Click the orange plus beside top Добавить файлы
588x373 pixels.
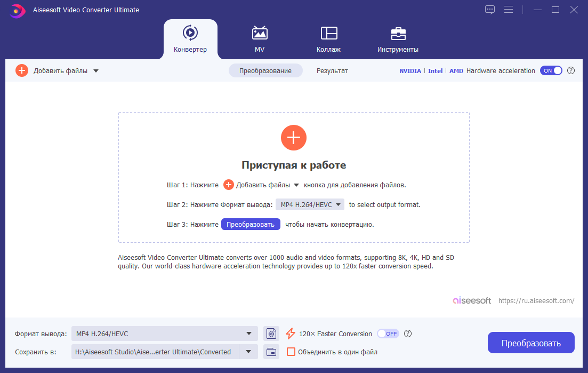pos(22,70)
